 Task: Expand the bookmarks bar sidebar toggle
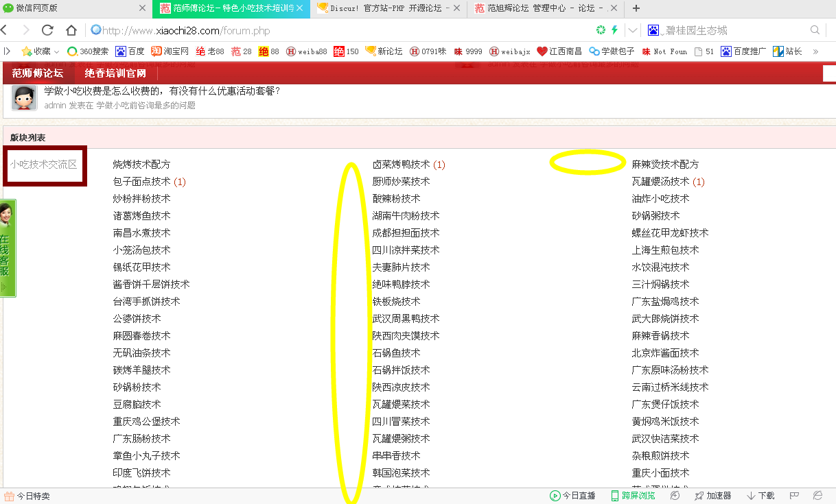click(x=8, y=51)
